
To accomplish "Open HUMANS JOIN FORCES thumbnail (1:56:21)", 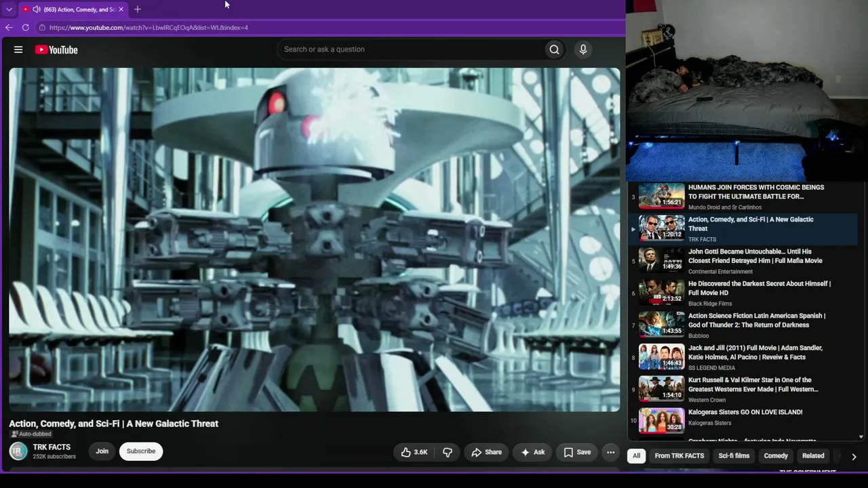I will tap(661, 197).
